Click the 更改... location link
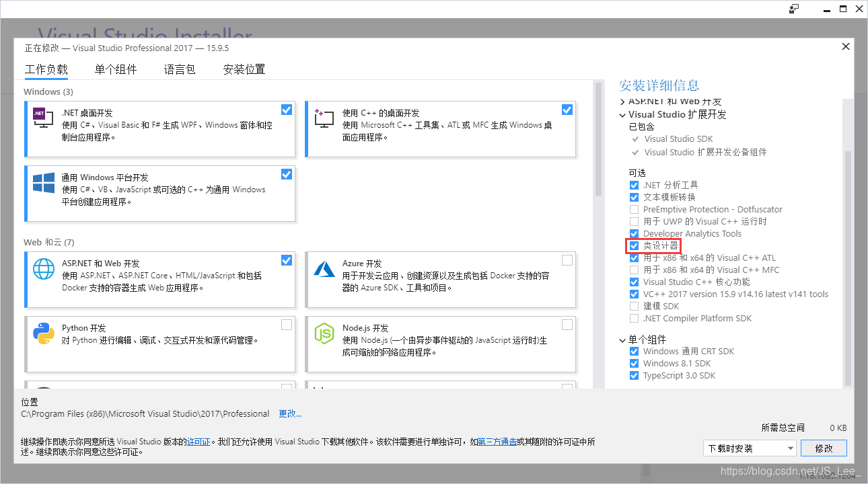This screenshot has width=868, height=484. [x=290, y=413]
